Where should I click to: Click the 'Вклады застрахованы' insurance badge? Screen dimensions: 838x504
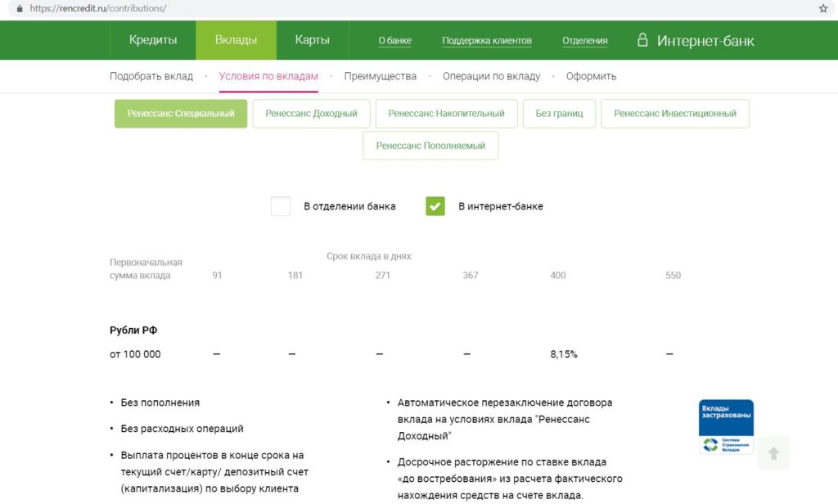tap(726, 427)
